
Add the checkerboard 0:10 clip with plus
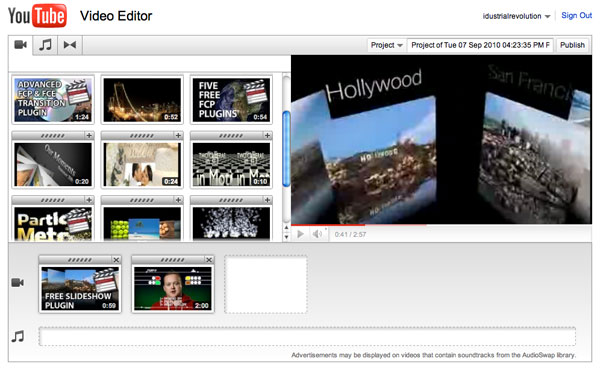click(x=267, y=135)
